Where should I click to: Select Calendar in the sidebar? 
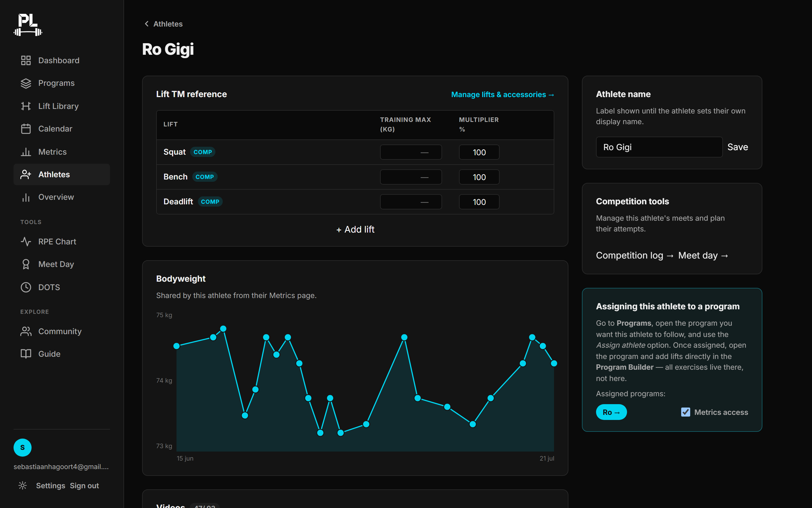click(62, 129)
